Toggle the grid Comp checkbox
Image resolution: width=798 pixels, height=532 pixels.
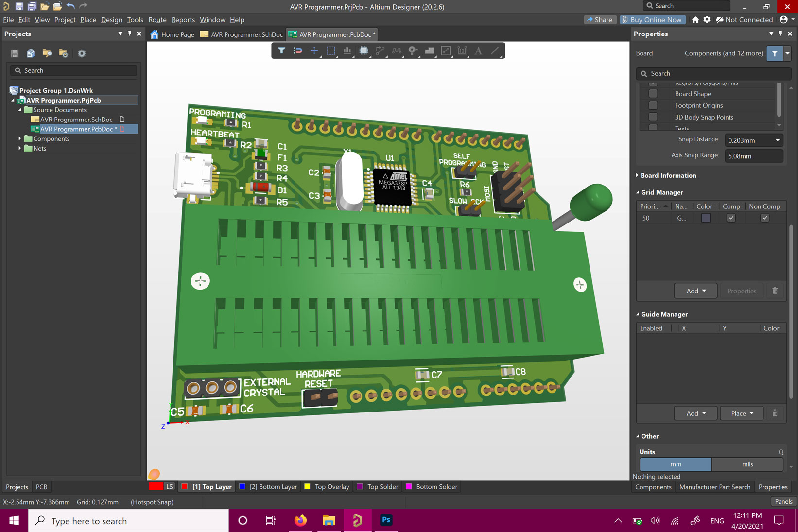(x=730, y=218)
